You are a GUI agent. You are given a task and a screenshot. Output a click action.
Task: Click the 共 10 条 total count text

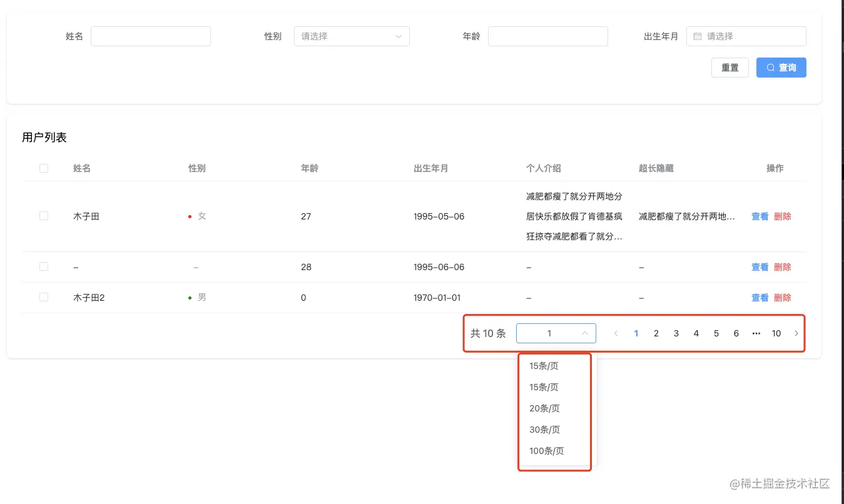click(488, 333)
